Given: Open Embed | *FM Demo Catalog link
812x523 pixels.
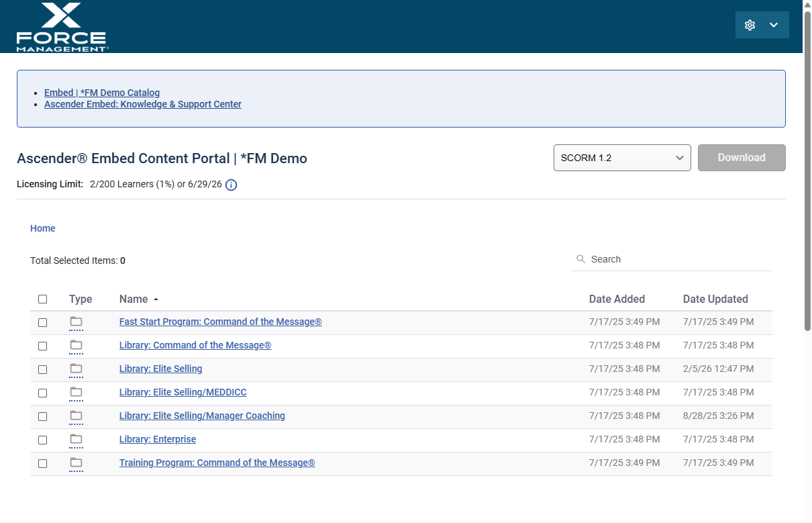Looking at the screenshot, I should [102, 93].
